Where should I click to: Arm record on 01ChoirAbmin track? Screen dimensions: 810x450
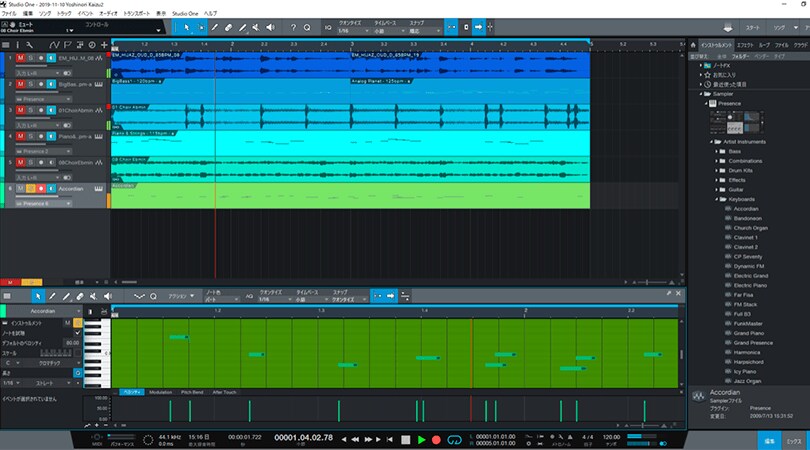(41, 110)
